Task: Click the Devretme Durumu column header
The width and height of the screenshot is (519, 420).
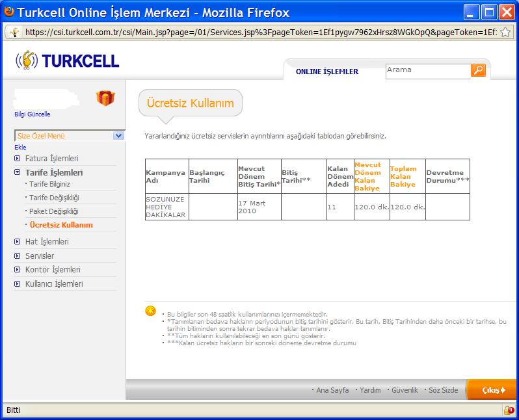Action: click(447, 176)
